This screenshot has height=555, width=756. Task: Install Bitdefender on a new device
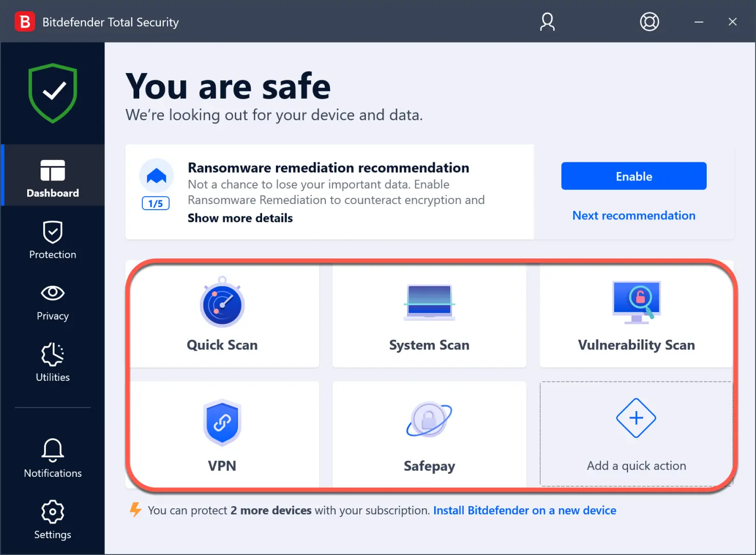pyautogui.click(x=525, y=510)
